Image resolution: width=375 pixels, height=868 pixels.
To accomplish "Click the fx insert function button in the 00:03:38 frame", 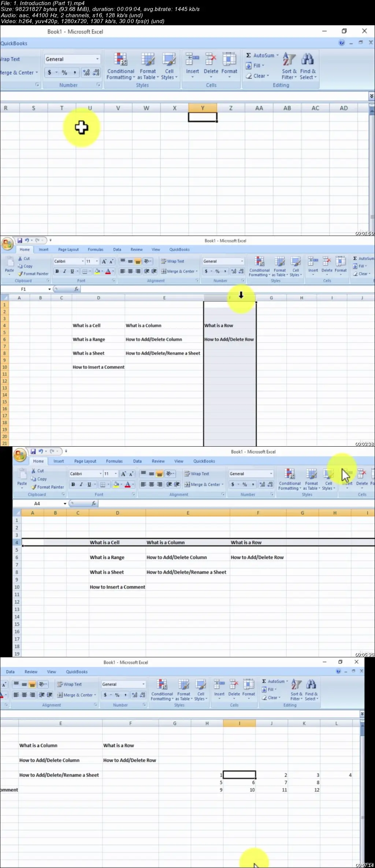I will pyautogui.click(x=77, y=289).
